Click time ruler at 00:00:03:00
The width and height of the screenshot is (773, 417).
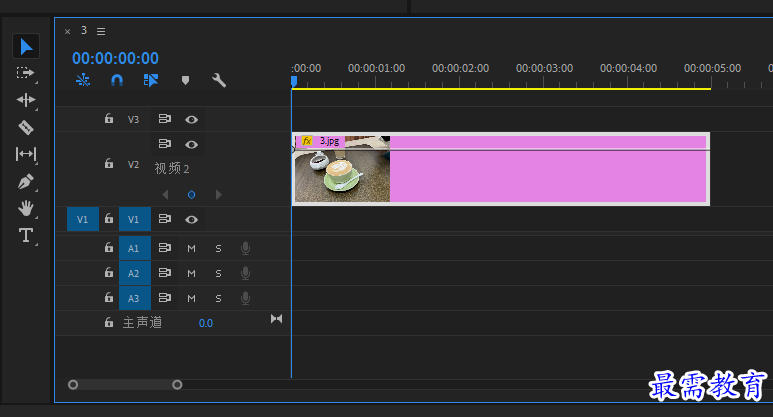tap(544, 69)
